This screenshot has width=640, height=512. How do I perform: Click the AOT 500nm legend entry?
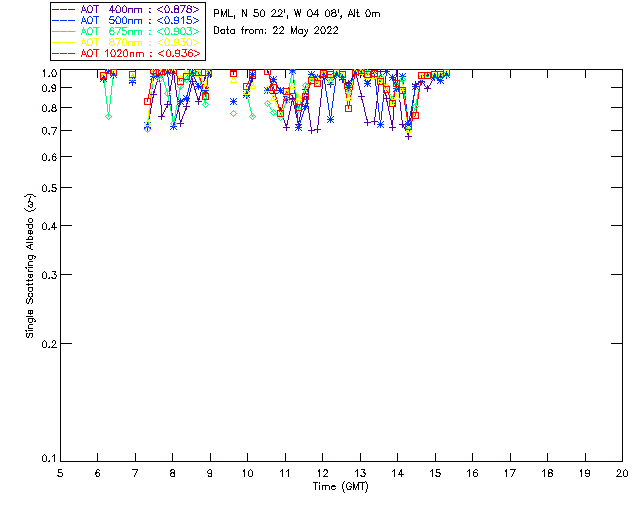tap(127, 20)
